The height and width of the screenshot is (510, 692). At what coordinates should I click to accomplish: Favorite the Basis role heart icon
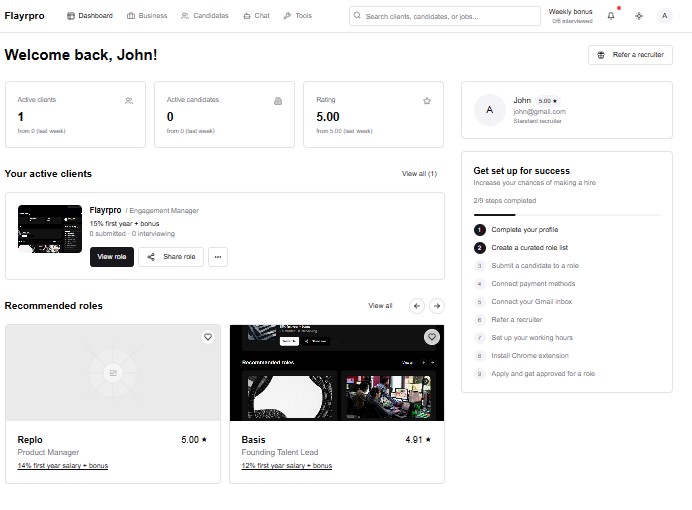[432, 337]
